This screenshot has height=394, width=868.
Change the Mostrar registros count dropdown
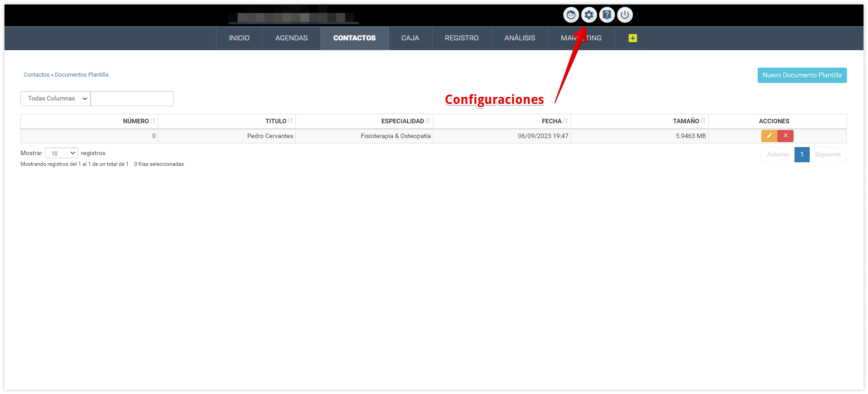[61, 153]
